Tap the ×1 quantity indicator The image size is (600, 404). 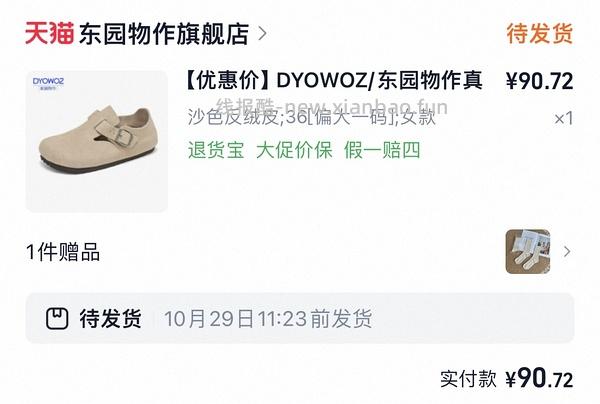[564, 118]
